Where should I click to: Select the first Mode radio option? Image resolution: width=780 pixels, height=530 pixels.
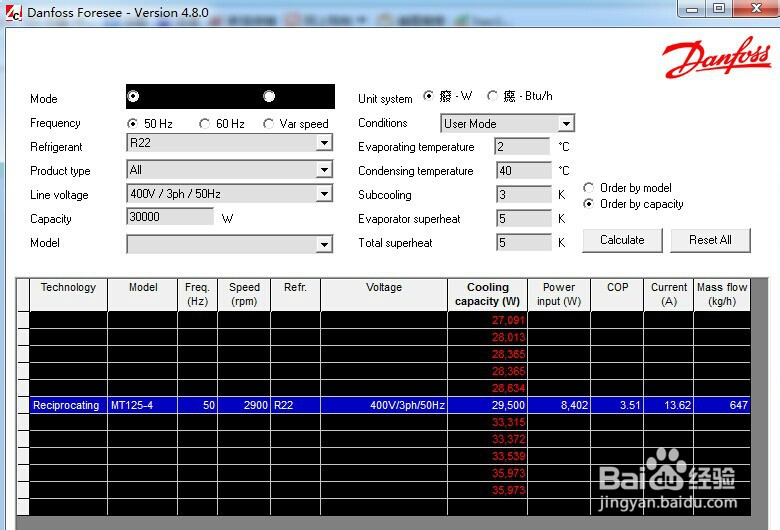(133, 96)
